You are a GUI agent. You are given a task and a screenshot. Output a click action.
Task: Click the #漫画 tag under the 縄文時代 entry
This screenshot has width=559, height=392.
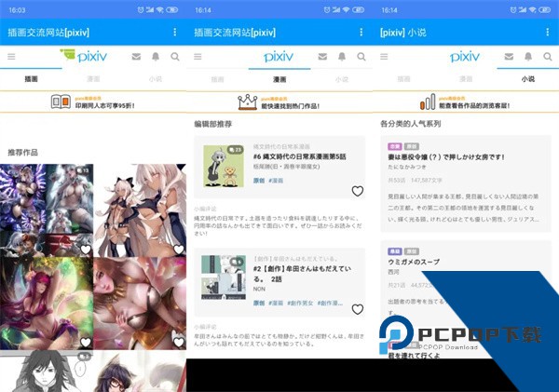pyautogui.click(x=277, y=181)
